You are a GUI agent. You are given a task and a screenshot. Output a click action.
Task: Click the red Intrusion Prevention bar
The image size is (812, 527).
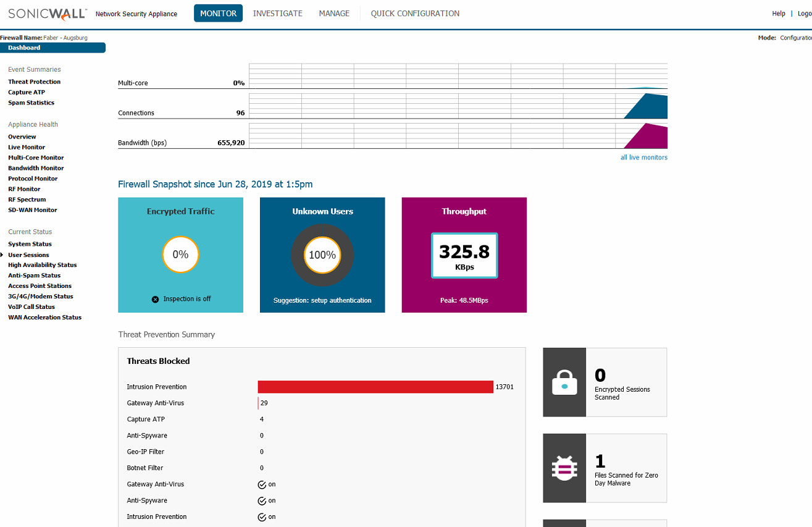click(x=375, y=387)
